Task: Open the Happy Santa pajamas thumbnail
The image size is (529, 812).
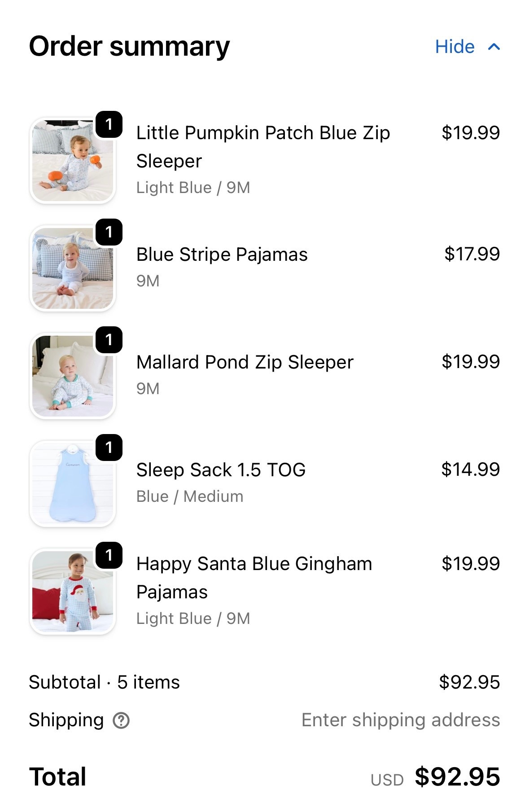Action: [x=72, y=592]
